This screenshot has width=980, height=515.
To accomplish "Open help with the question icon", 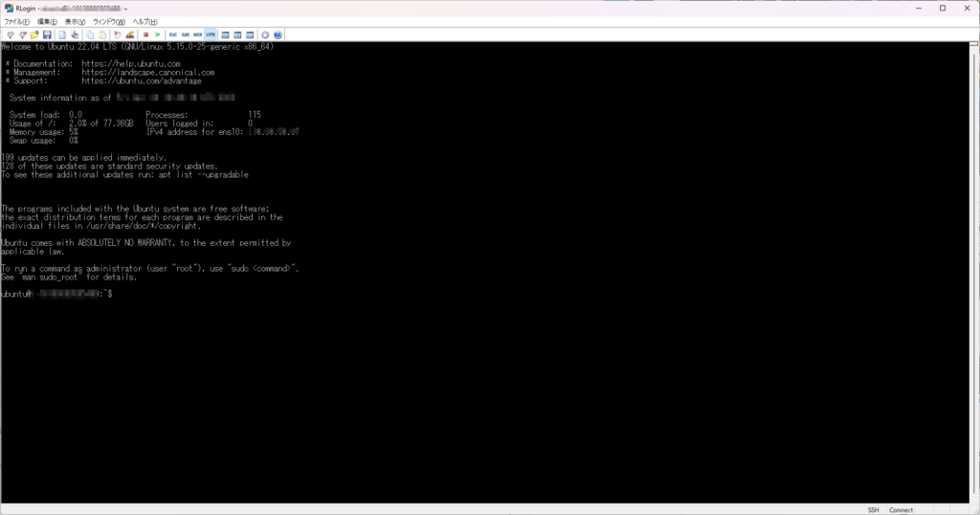I will pos(278,35).
